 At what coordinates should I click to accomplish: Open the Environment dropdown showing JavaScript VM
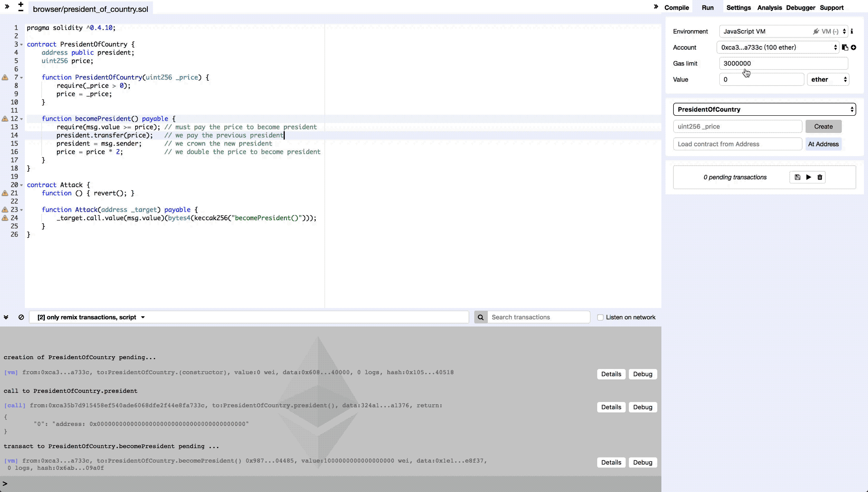coord(783,32)
